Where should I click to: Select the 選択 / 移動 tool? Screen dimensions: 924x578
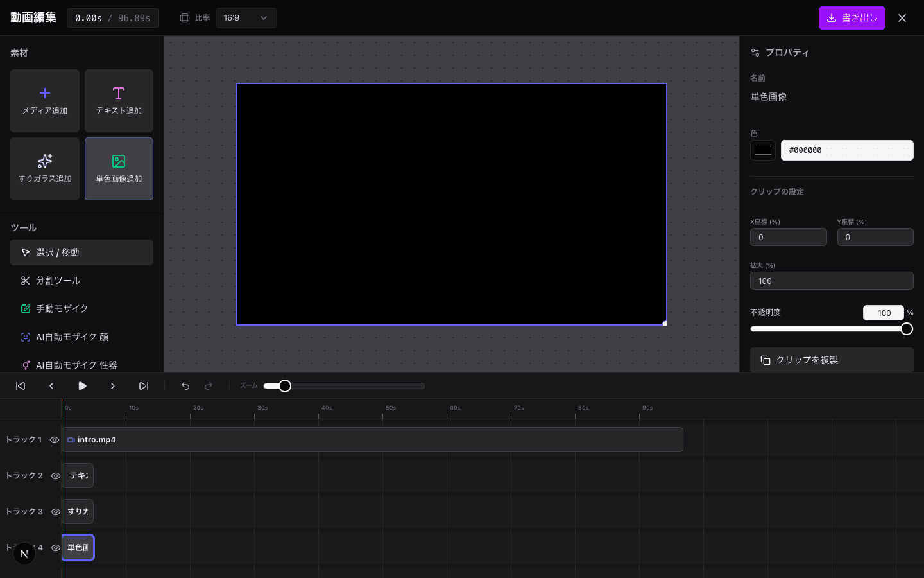(58, 252)
